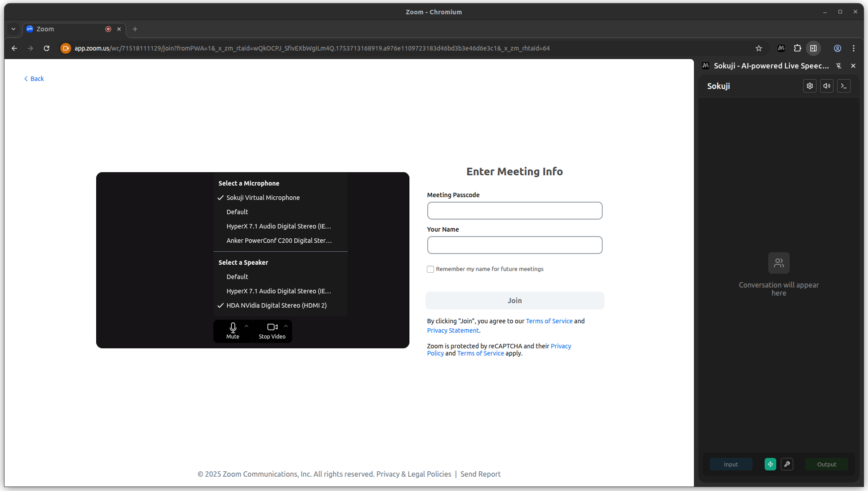This screenshot has width=868, height=491.
Task: Check Remember my name for future meetings
Action: click(x=430, y=269)
